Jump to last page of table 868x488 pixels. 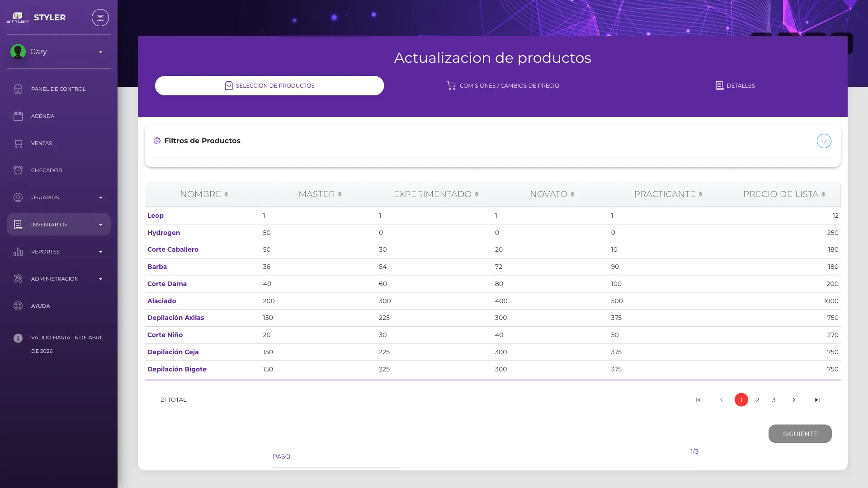(817, 400)
